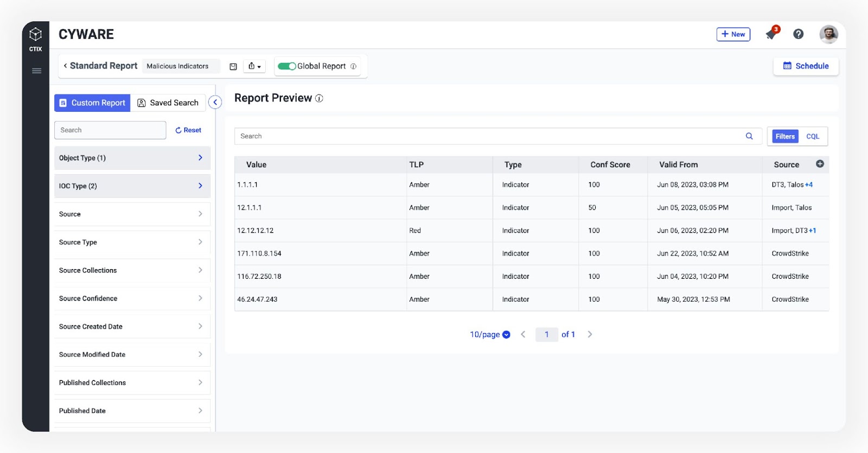Click the Schedule button
This screenshot has width=868, height=453.
[806, 66]
